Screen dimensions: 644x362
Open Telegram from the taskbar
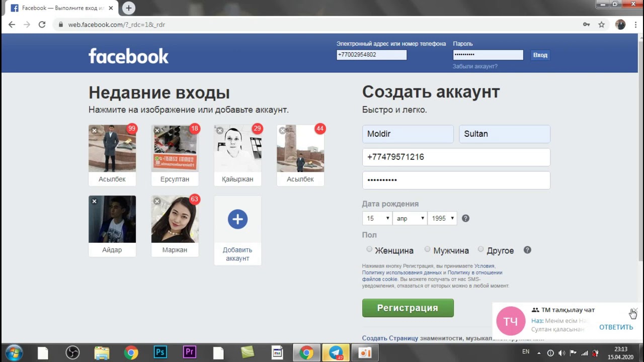click(x=335, y=353)
